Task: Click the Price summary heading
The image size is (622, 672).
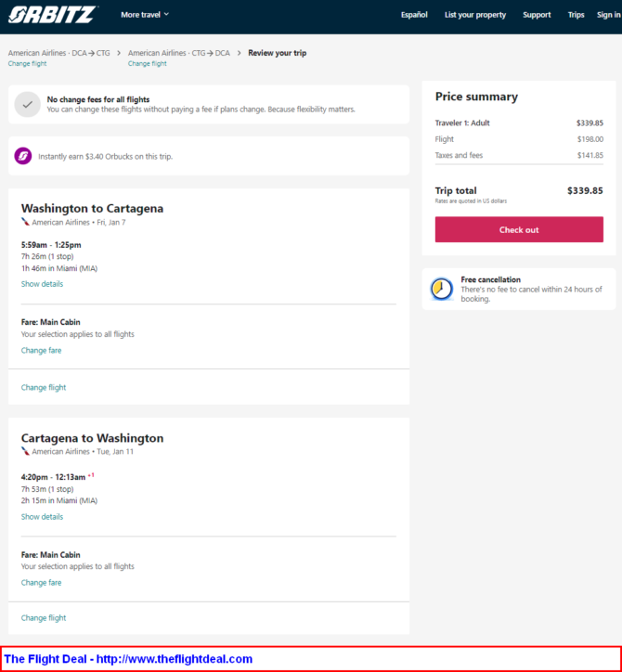Action: coord(476,97)
